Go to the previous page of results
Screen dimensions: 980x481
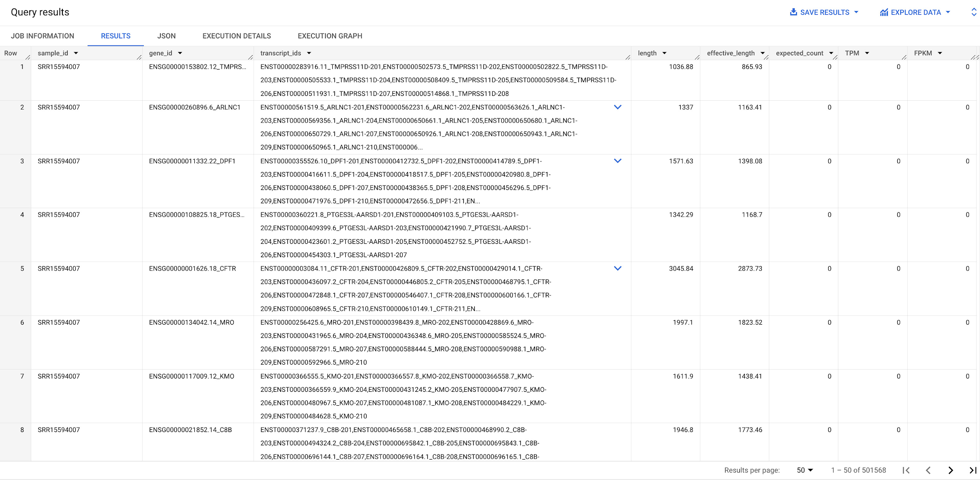928,470
